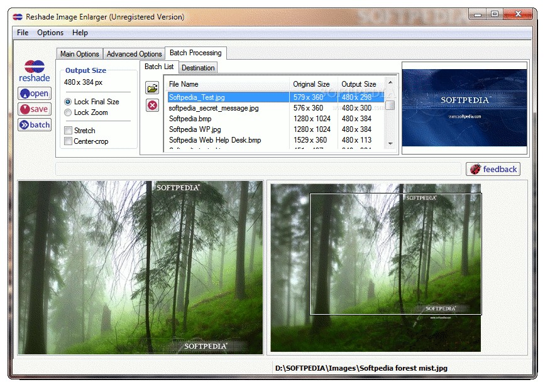Click the Output Size column header

pos(361,84)
